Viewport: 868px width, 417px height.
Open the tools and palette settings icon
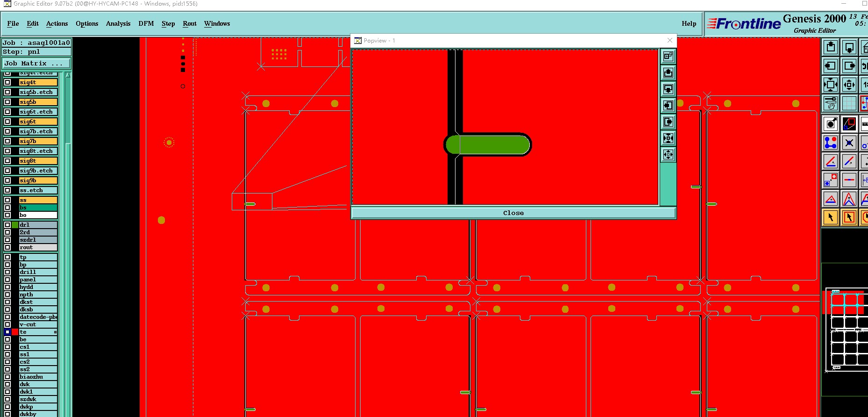coord(831,103)
